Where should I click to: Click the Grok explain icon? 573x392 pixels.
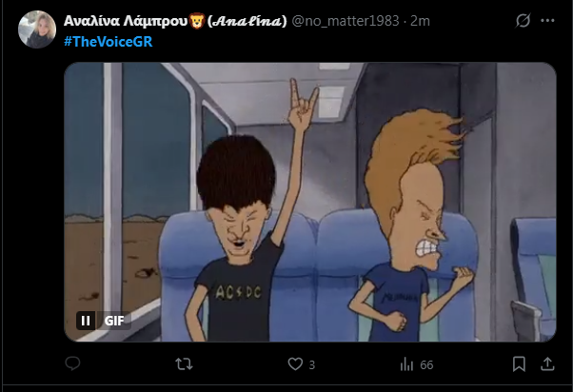(523, 21)
